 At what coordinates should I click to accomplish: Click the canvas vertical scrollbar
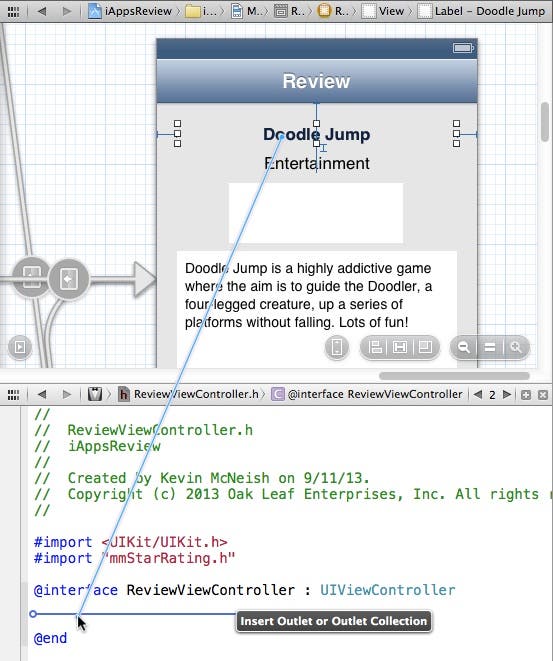(x=545, y=122)
